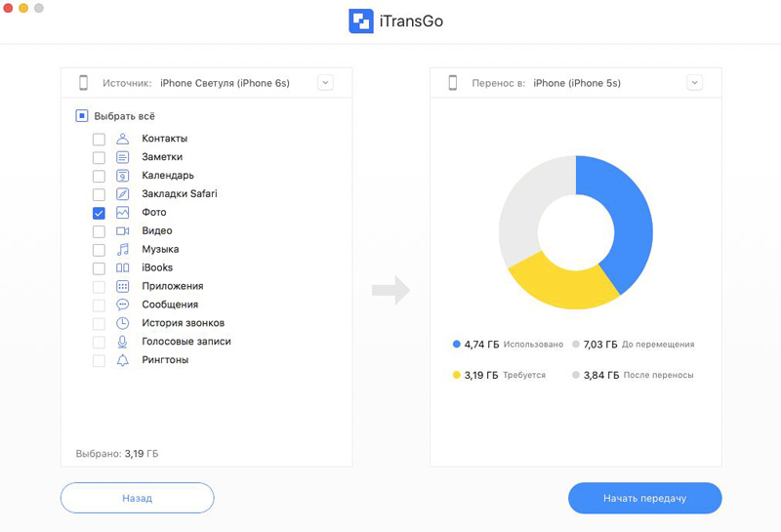Enable the Контакты checkbox
The height and width of the screenshot is (532, 781).
click(x=99, y=139)
